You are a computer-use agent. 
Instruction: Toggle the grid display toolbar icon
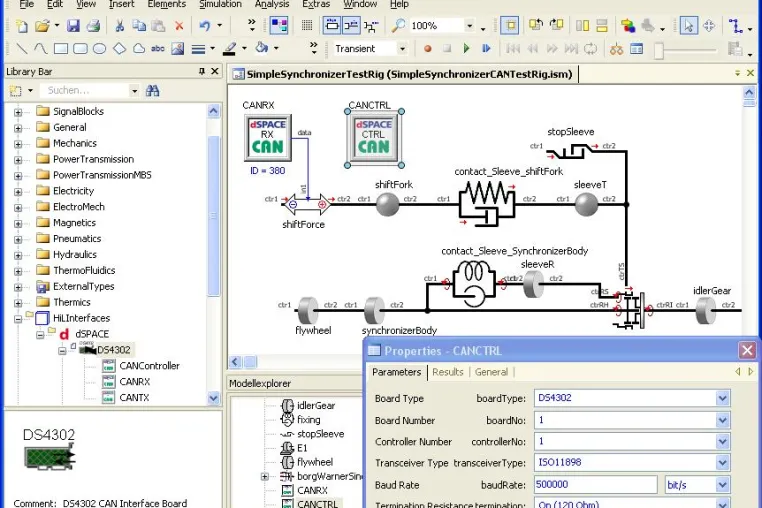(x=307, y=25)
